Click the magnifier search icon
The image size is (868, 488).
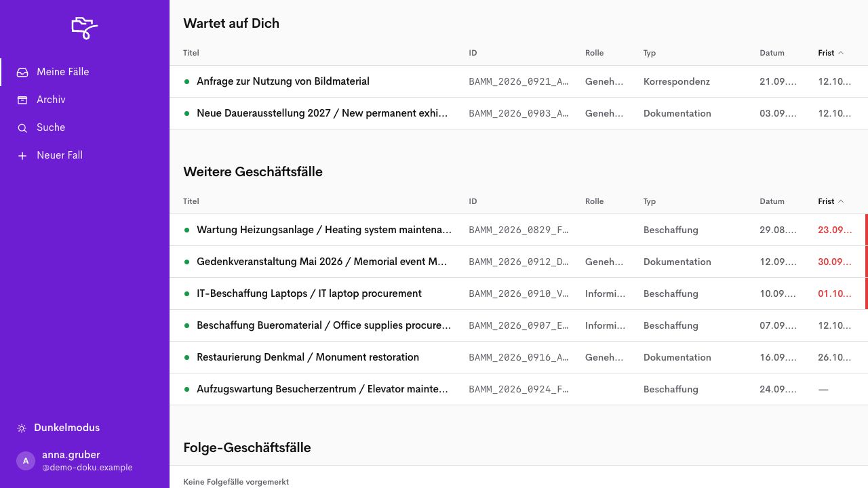22,127
